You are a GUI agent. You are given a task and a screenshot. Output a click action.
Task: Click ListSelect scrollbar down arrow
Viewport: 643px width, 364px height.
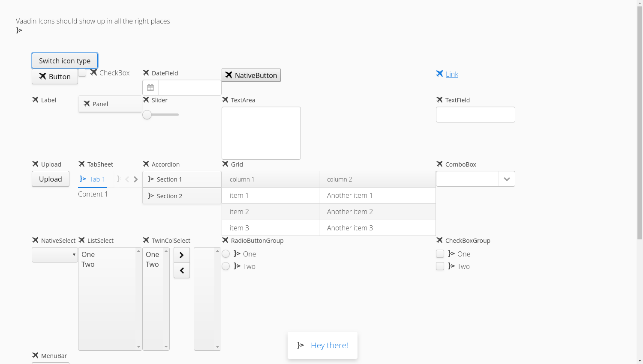(138, 347)
